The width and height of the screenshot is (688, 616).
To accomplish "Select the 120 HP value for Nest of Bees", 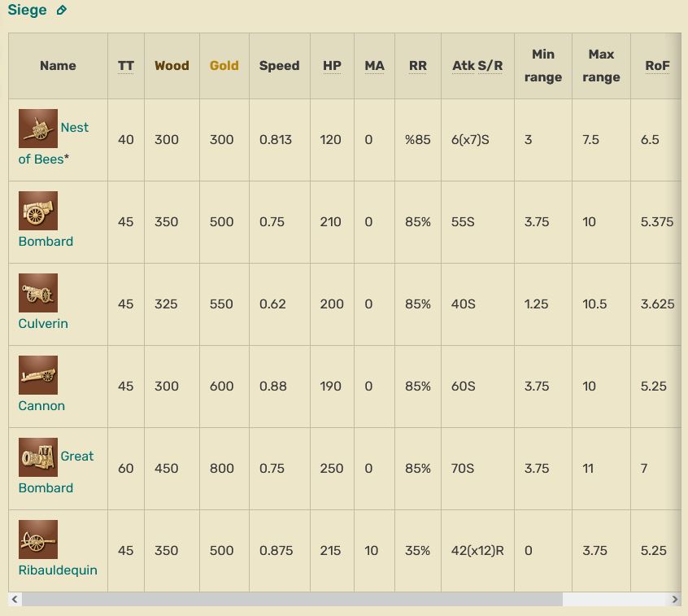I will [x=330, y=140].
